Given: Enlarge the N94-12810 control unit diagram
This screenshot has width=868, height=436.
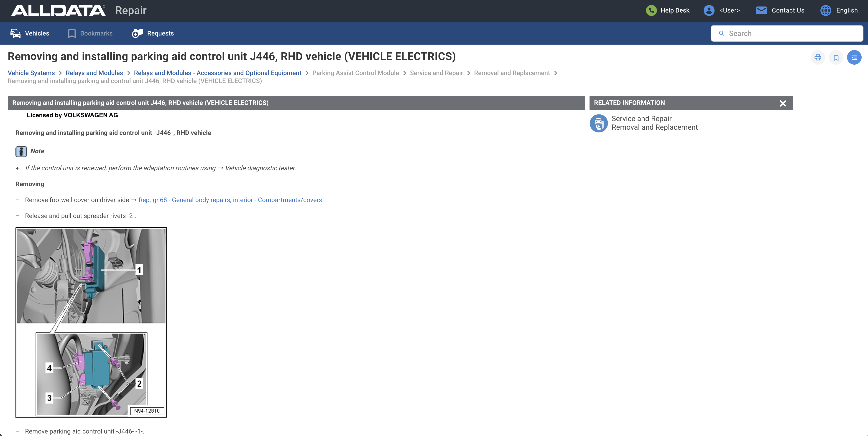Looking at the screenshot, I should pos(91,322).
